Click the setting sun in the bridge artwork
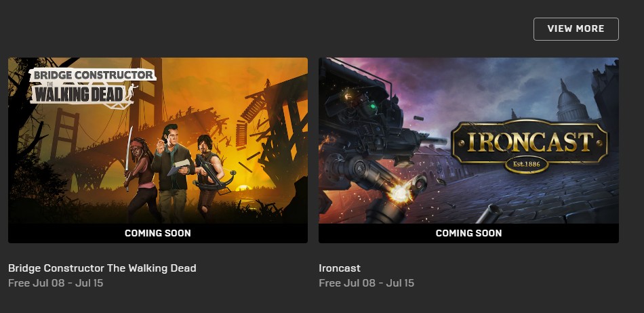644x313 pixels. point(243,188)
